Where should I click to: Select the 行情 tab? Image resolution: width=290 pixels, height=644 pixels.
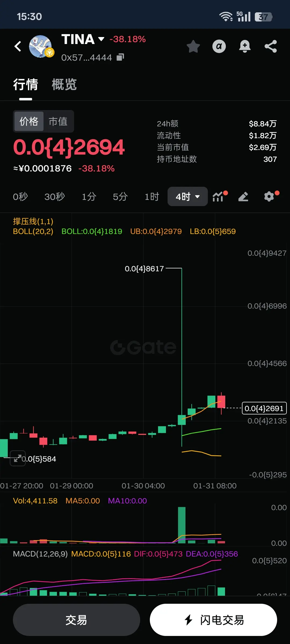26,85
